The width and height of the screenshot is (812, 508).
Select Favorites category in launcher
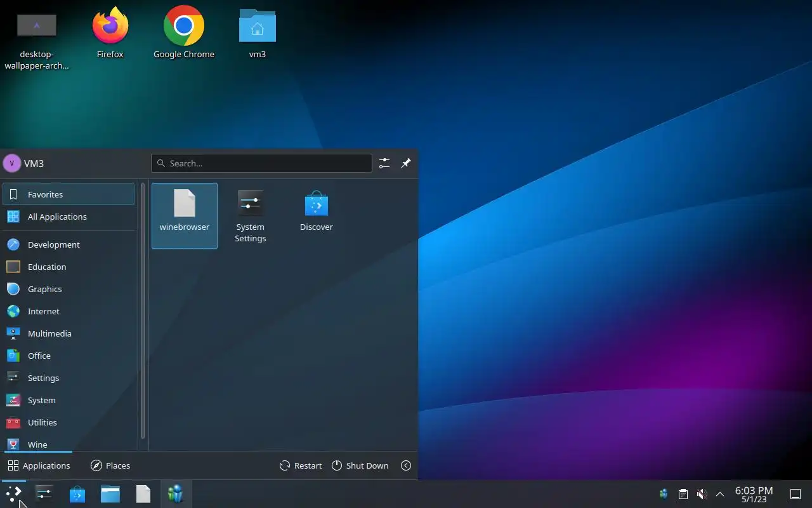tap(69, 194)
